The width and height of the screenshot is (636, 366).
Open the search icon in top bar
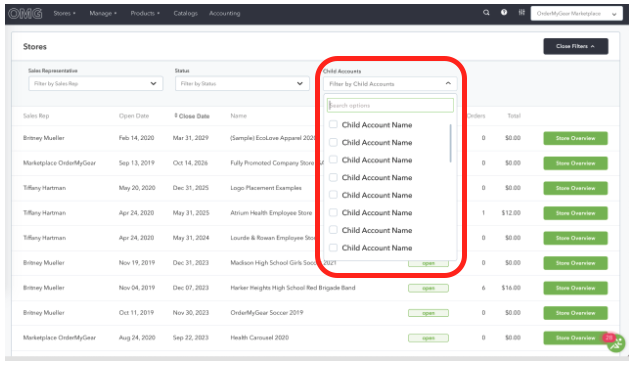(486, 13)
